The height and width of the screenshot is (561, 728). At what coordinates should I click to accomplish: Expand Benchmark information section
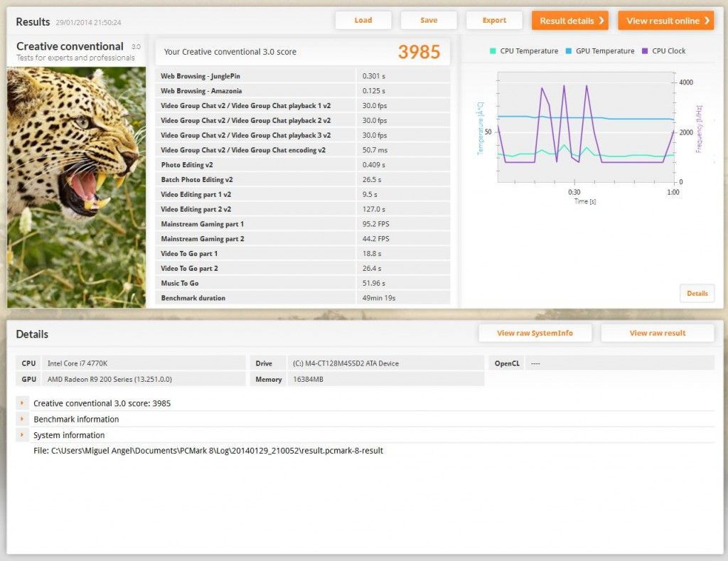pos(22,419)
